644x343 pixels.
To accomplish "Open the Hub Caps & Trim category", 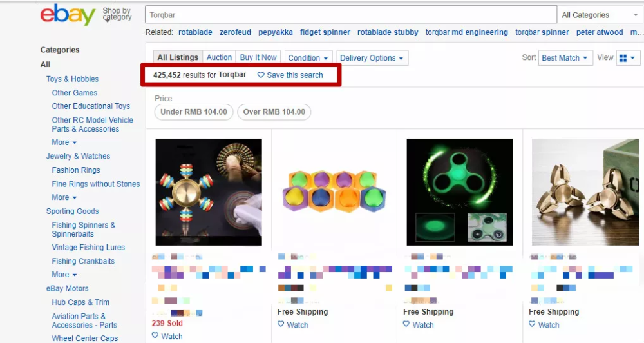I will tap(80, 302).
